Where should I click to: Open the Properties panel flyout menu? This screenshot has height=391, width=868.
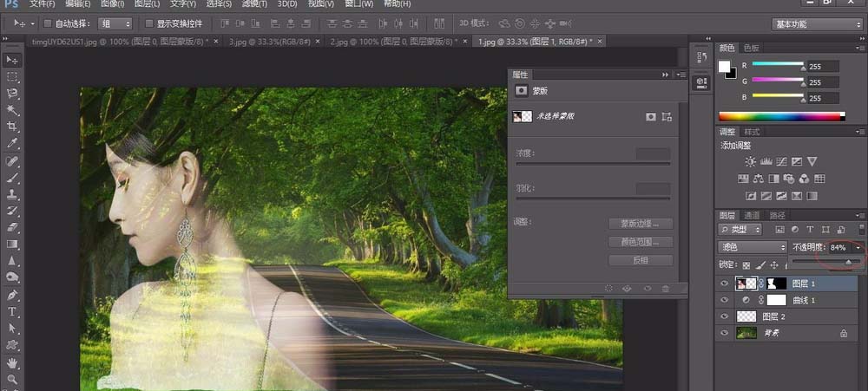click(x=681, y=75)
